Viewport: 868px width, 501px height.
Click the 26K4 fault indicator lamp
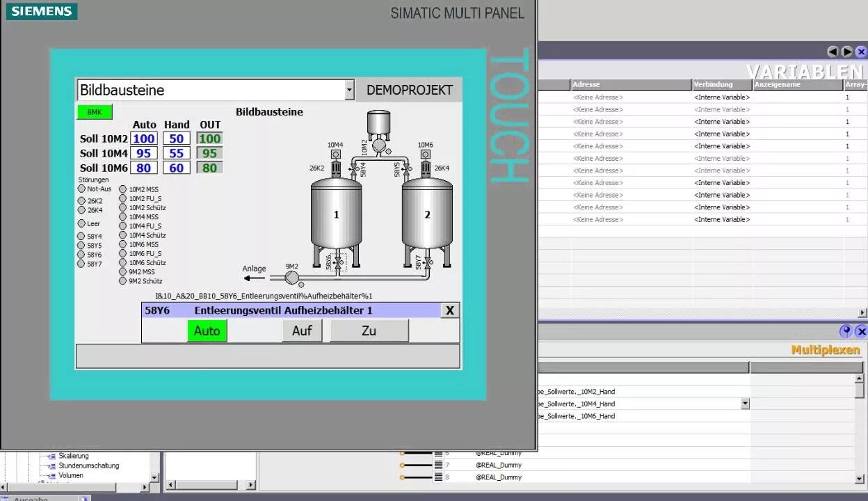click(x=81, y=210)
